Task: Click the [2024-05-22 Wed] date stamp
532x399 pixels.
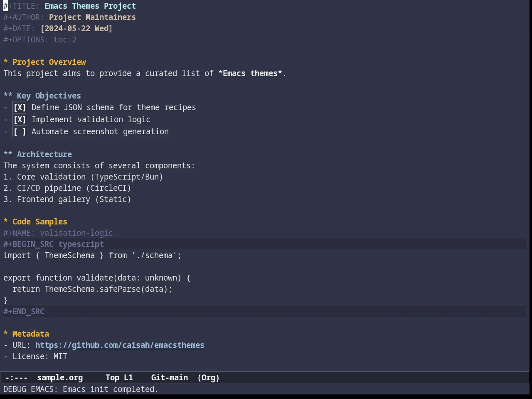Action: click(x=76, y=28)
